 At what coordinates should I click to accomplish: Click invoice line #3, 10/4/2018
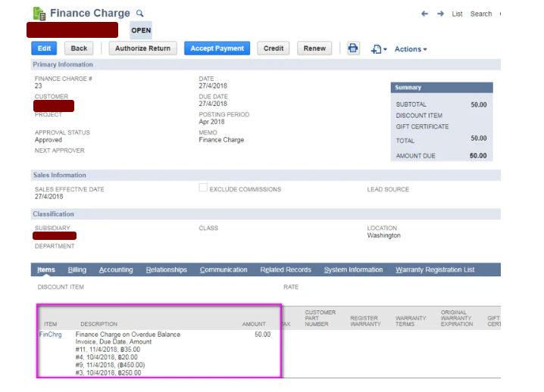click(108, 373)
